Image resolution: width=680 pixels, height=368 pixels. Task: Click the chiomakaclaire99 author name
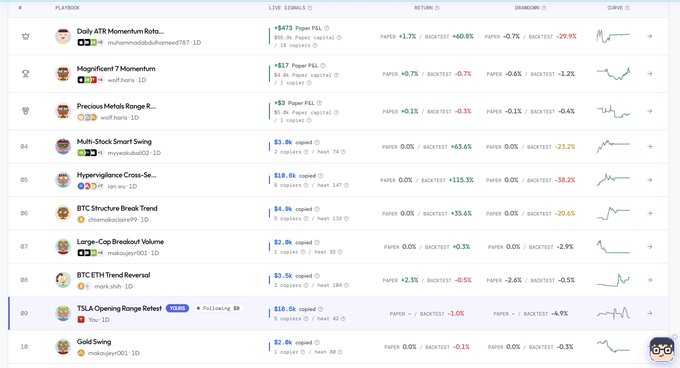(x=112, y=220)
